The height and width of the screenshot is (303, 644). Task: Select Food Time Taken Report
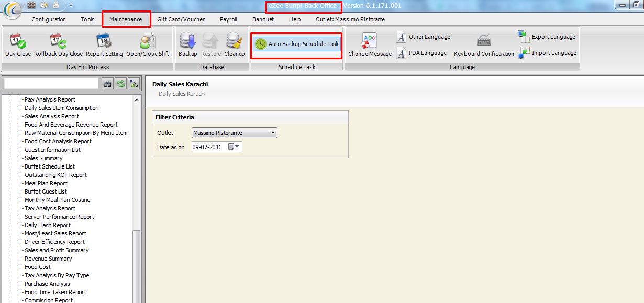[55, 292]
